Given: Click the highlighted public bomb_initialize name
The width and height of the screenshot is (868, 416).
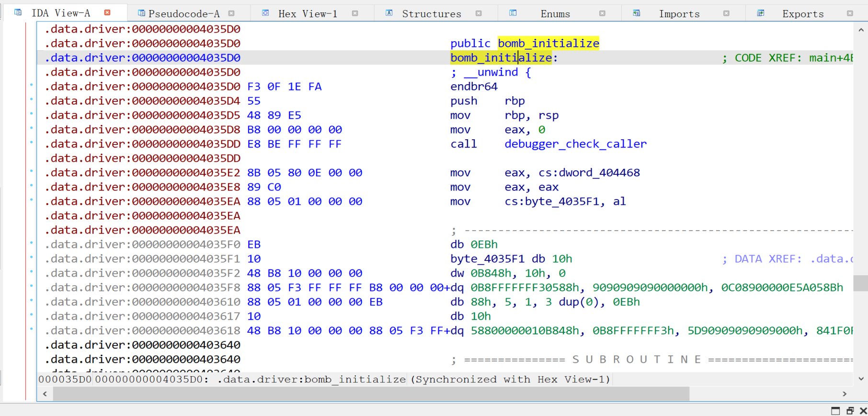Looking at the screenshot, I should (548, 44).
